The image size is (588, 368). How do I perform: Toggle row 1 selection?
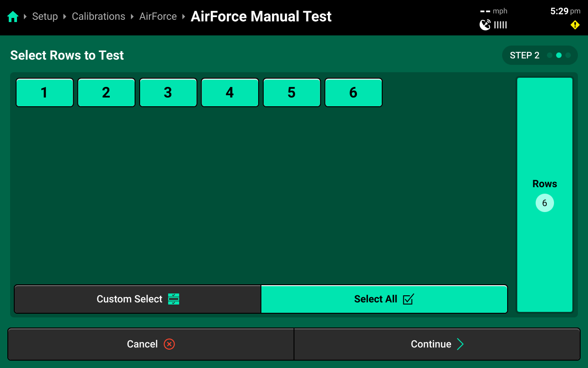[45, 92]
